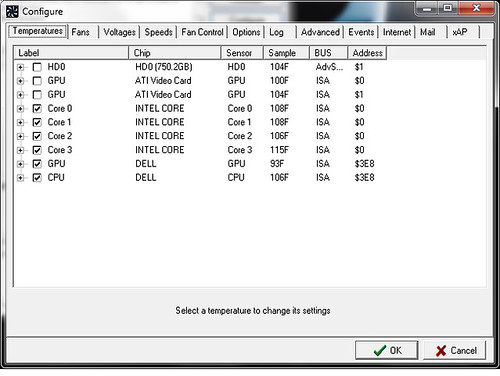The width and height of the screenshot is (500, 376).
Task: Click the 115F sample value
Action: click(279, 150)
